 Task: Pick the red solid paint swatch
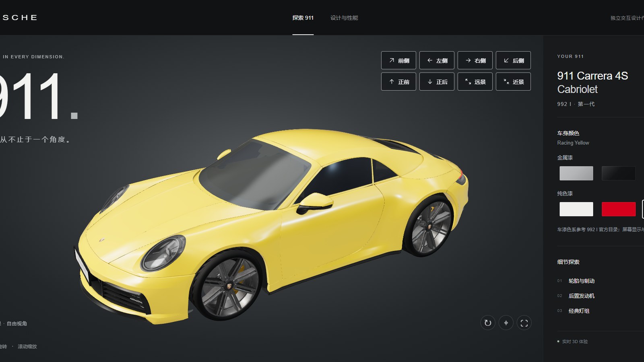[x=619, y=209]
